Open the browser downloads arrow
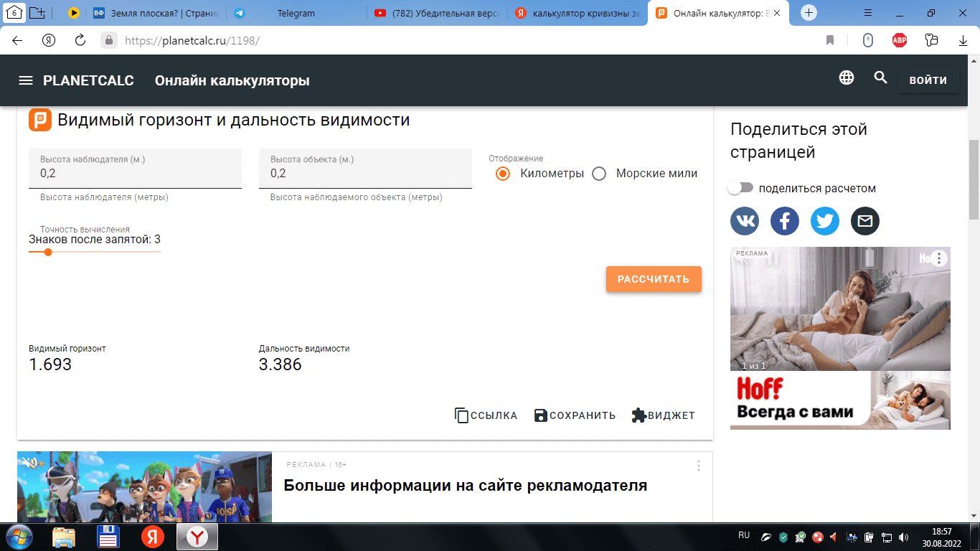The height and width of the screenshot is (551, 980). click(x=963, y=41)
